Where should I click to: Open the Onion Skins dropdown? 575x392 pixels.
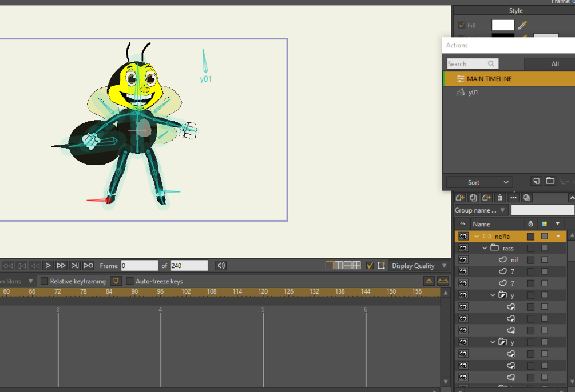pos(17,281)
